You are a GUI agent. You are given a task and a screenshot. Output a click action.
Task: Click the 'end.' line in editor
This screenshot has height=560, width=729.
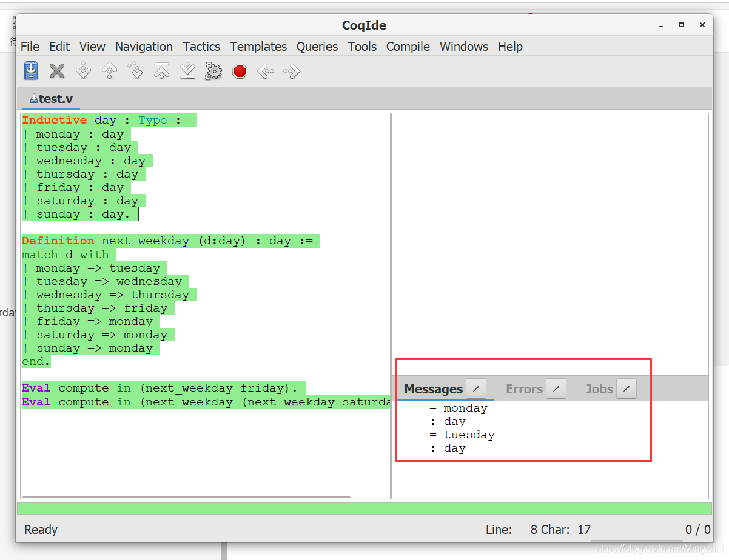(36, 361)
